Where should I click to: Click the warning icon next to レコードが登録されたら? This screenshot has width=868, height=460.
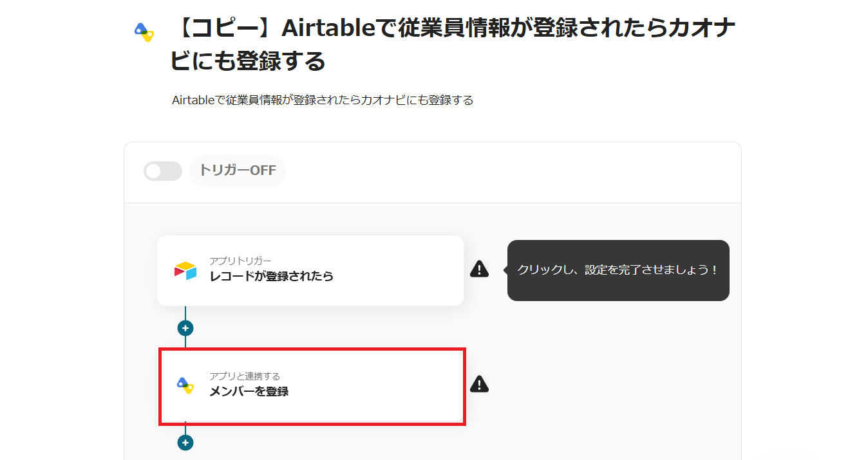479,269
